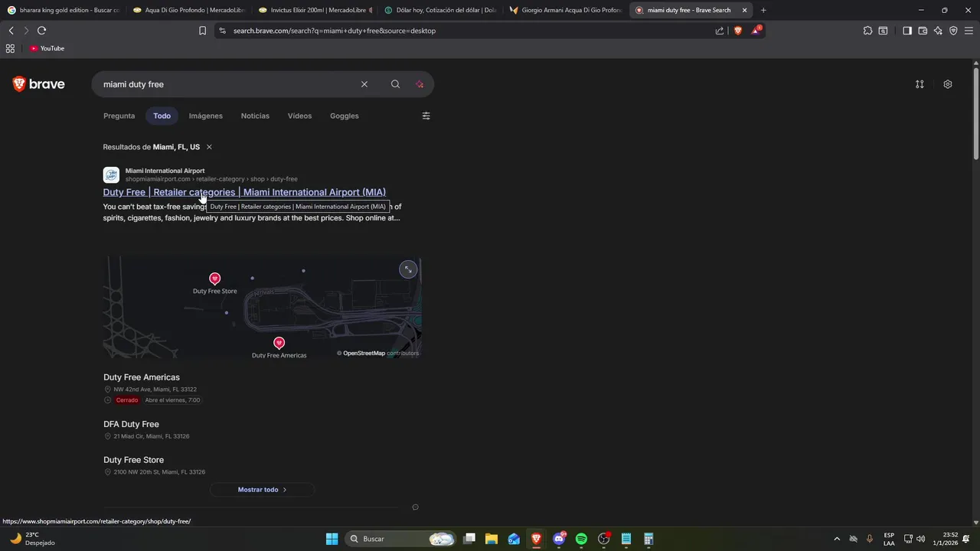Clear the search query with X

(x=364, y=84)
